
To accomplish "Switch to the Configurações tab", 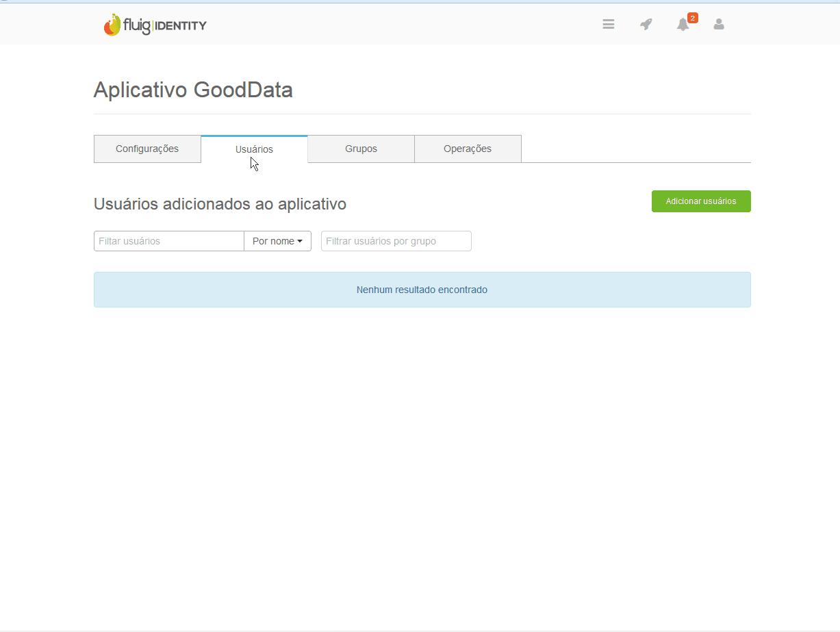I will pos(147,149).
